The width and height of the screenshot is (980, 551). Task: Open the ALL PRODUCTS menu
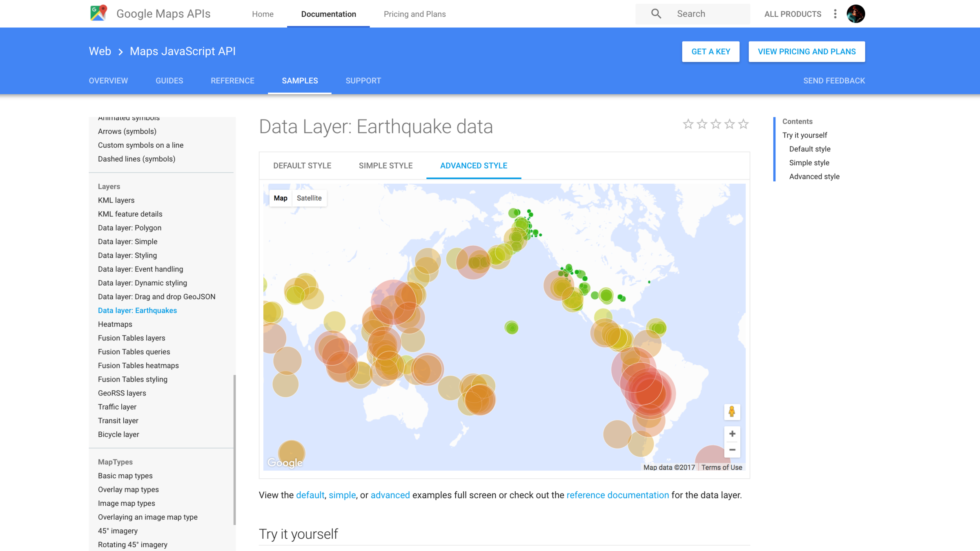pyautogui.click(x=792, y=14)
